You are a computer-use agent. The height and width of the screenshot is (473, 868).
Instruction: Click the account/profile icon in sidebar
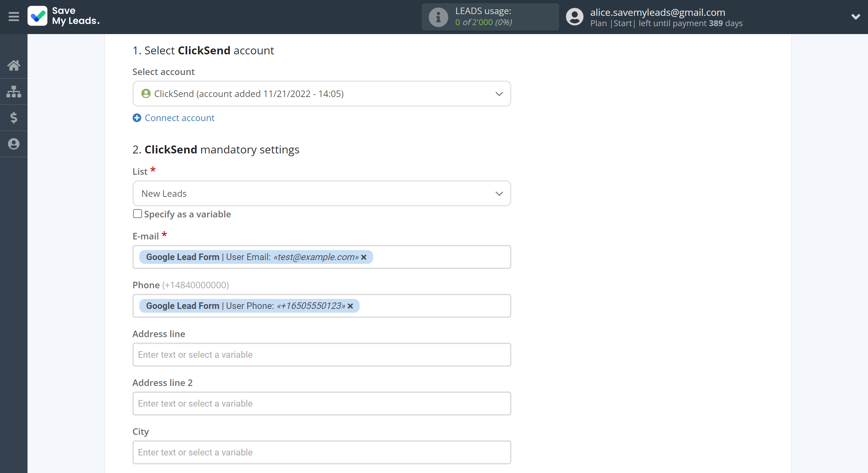pyautogui.click(x=14, y=143)
